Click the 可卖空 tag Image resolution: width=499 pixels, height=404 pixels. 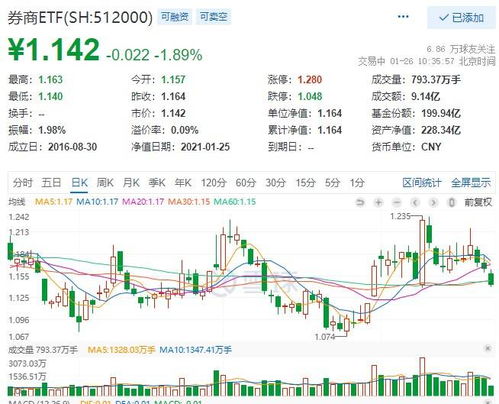point(213,17)
